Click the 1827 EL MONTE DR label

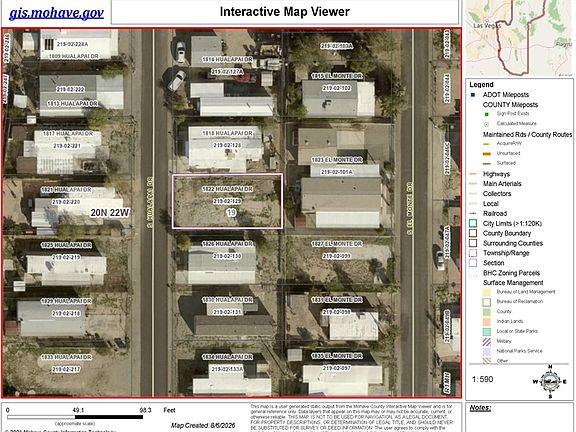click(x=337, y=244)
